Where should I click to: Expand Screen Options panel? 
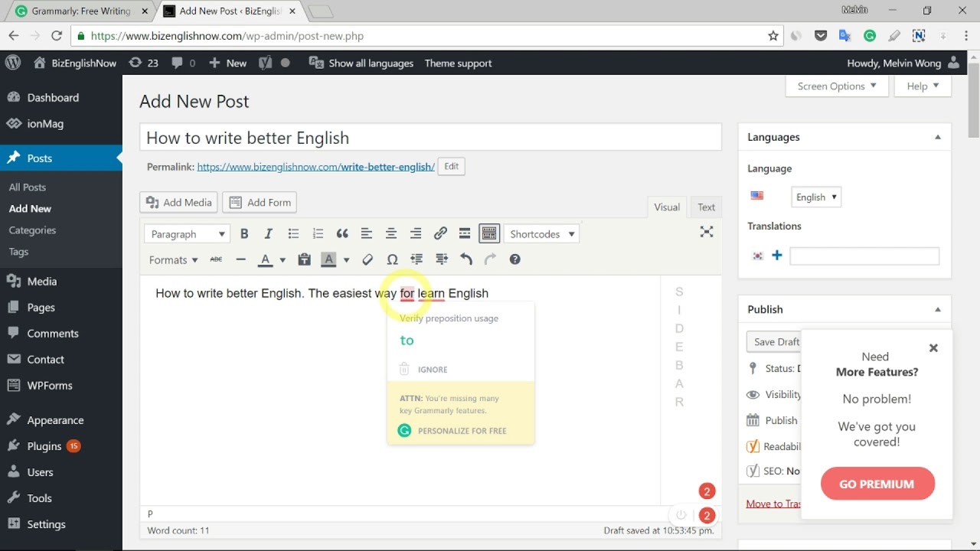(x=837, y=86)
